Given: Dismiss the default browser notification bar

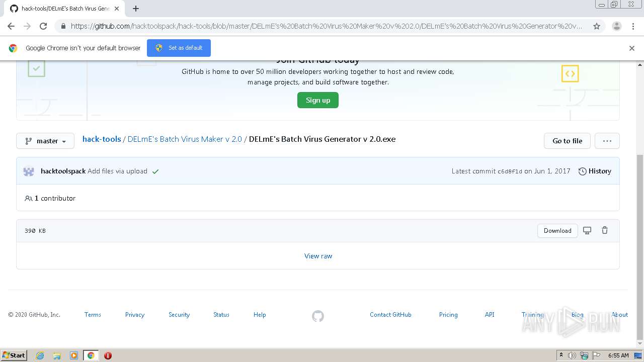Looking at the screenshot, I should tap(632, 48).
